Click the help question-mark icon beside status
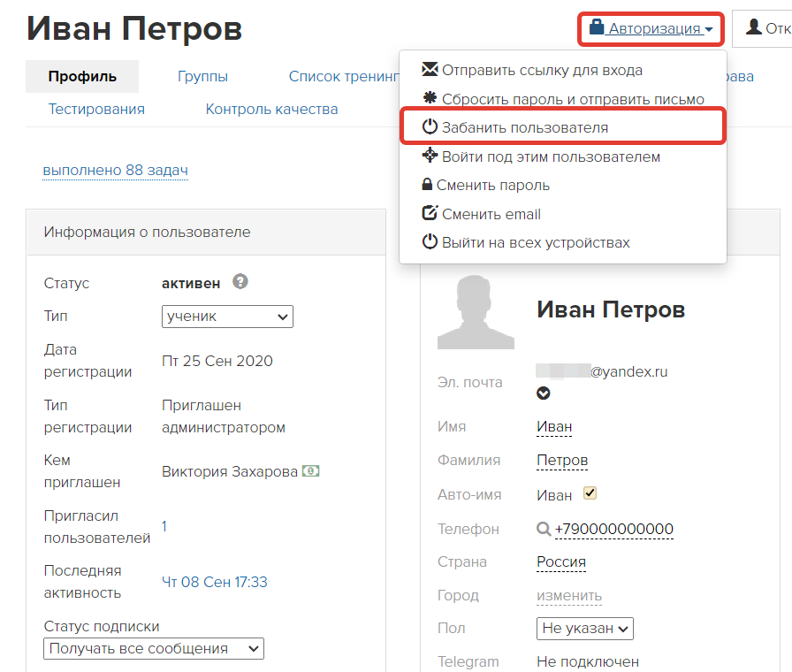The height and width of the screenshot is (672, 792). click(x=240, y=282)
